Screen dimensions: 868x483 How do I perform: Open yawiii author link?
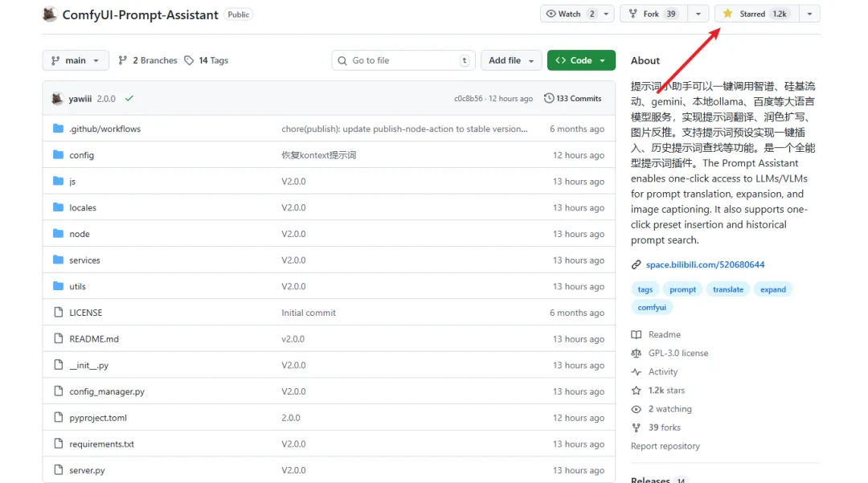pos(80,99)
